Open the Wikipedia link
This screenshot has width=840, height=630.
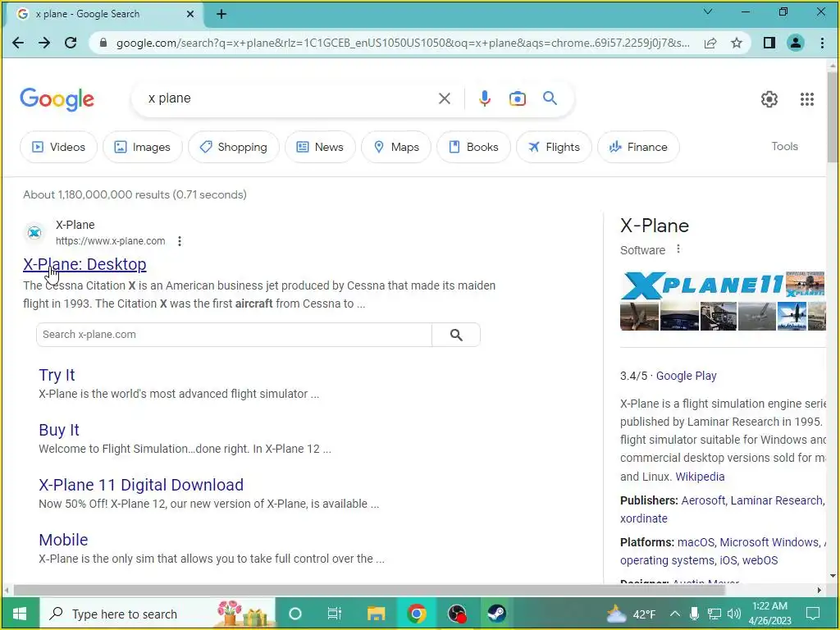click(700, 477)
